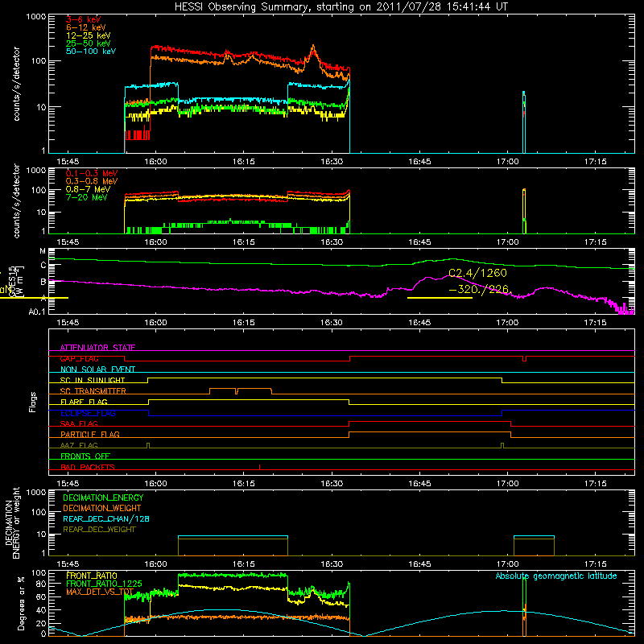644x644 pixels.
Task: Click the notch in the SC_TRANSMITTER orange pulse
Action: coord(236,391)
